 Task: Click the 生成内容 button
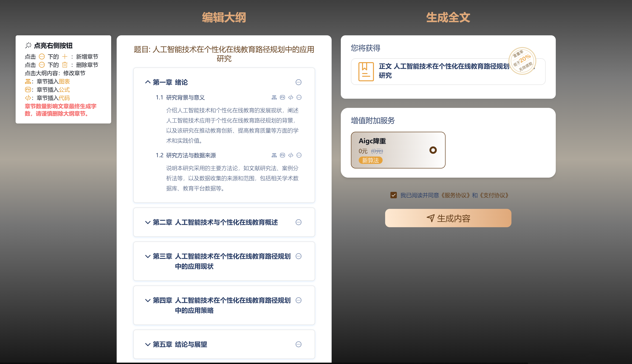click(448, 218)
